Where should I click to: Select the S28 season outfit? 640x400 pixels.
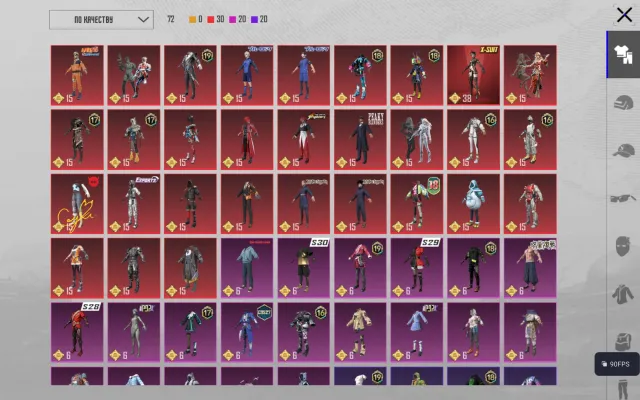click(x=77, y=332)
